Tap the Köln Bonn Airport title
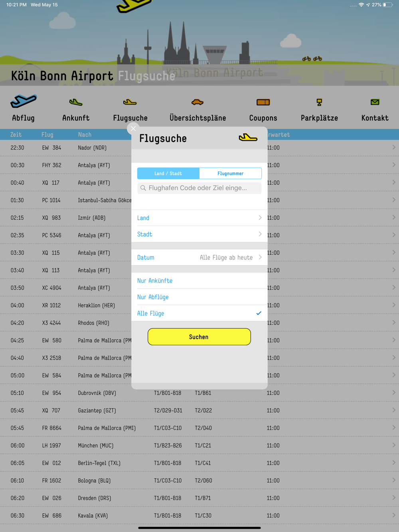The width and height of the screenshot is (399, 532). tap(62, 76)
